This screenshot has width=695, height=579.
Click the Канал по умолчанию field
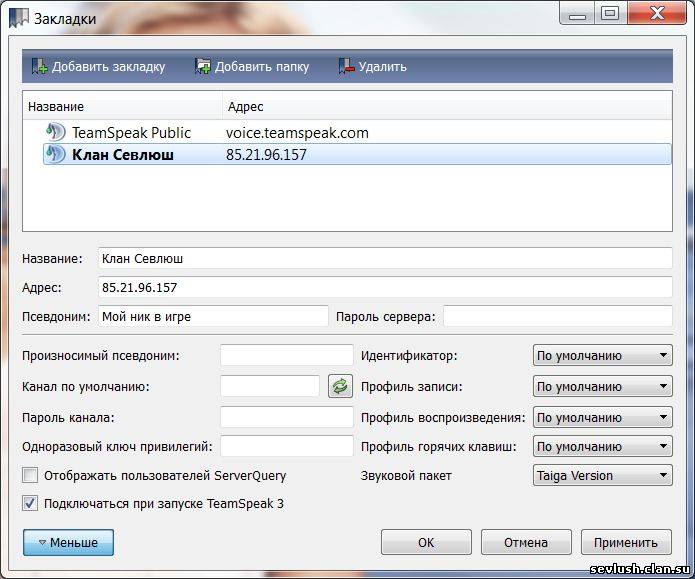coord(269,386)
